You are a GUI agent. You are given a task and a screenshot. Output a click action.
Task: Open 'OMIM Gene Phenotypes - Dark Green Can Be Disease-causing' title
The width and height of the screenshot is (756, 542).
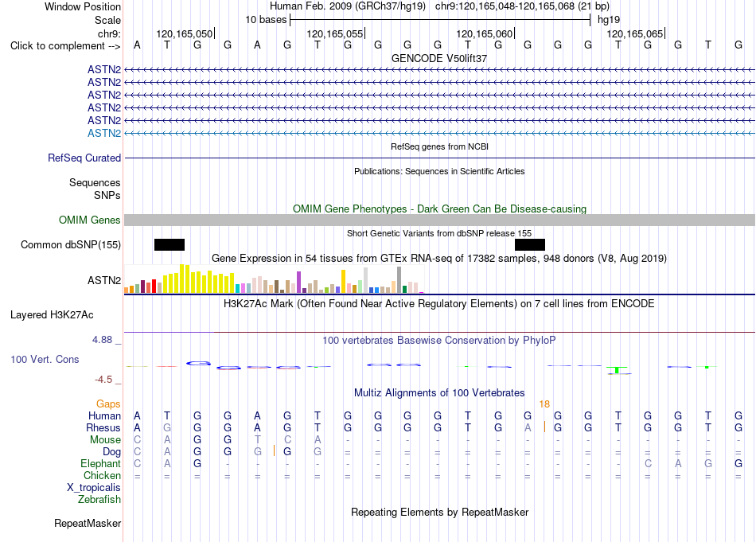[439, 209]
